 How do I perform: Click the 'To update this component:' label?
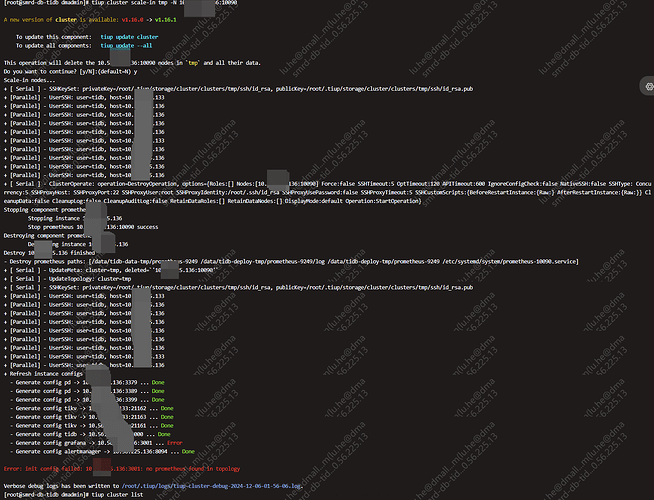[53, 37]
